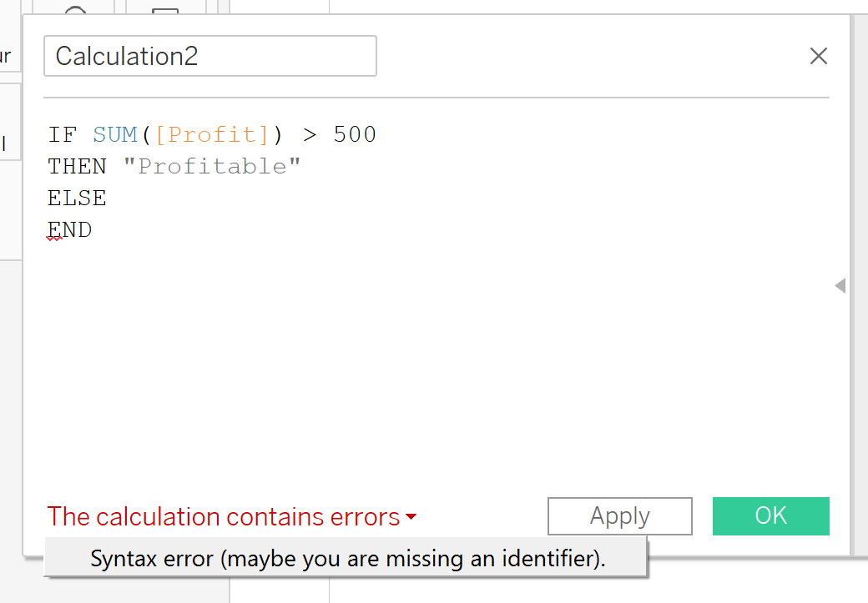Click the red 'calculation contains errors' text
The image size is (868, 603).
[x=224, y=517]
